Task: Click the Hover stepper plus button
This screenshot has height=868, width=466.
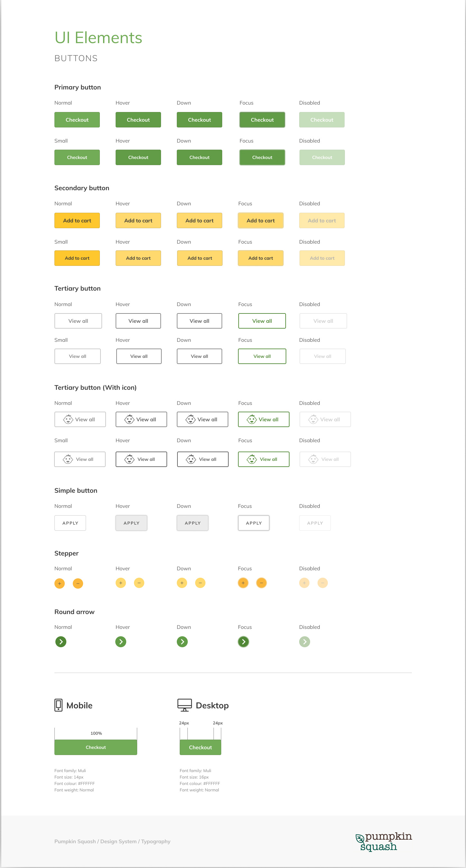Action: (x=121, y=583)
